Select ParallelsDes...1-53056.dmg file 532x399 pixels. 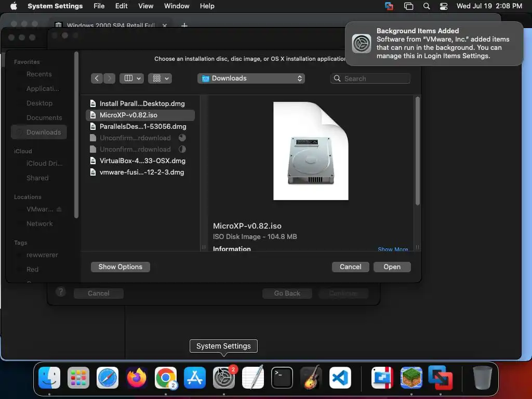pos(140,127)
